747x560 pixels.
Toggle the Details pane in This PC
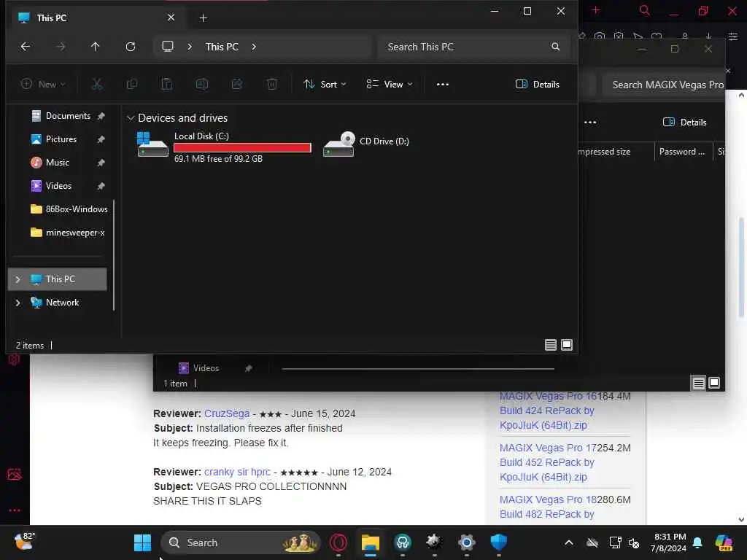point(538,85)
